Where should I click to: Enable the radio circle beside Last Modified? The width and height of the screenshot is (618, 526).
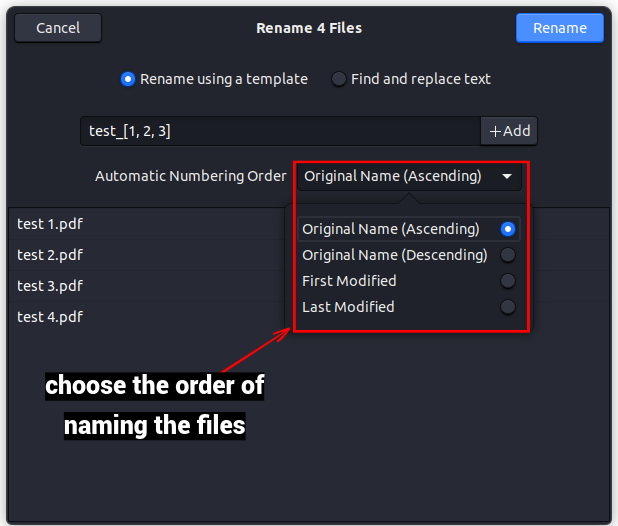tap(508, 307)
